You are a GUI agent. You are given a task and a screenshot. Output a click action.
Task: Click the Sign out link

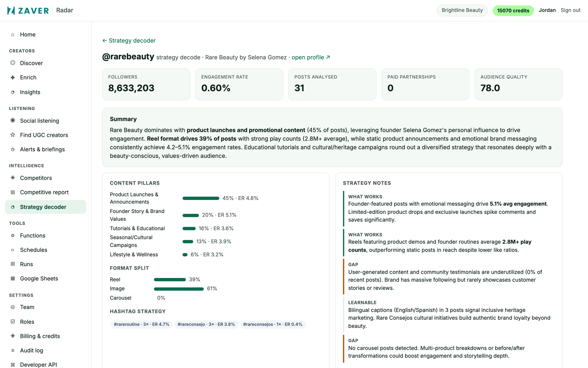point(570,10)
